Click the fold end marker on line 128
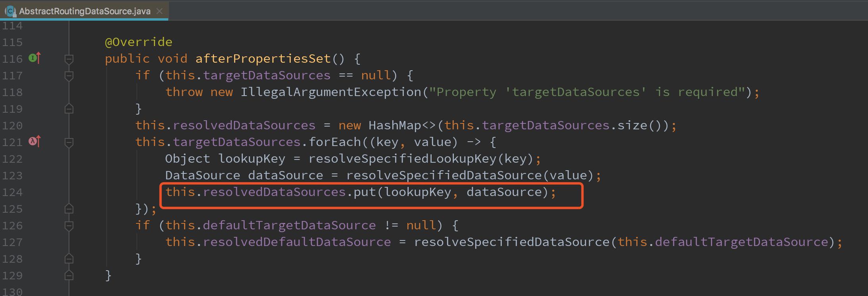This screenshot has width=868, height=296. [69, 259]
